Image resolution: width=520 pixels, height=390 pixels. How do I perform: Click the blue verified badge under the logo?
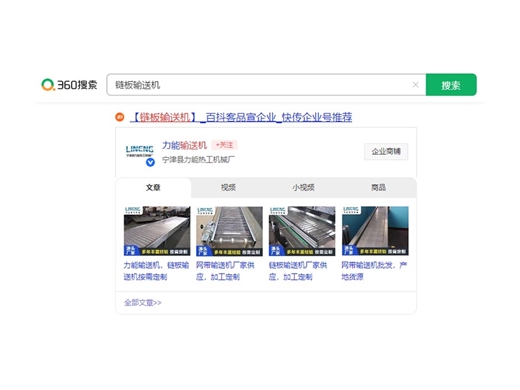click(150, 162)
